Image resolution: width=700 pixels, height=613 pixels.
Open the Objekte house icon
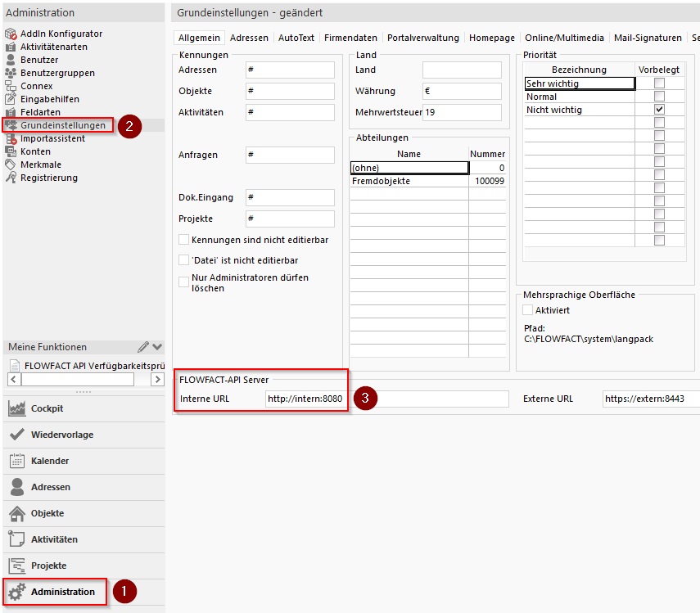tap(17, 513)
